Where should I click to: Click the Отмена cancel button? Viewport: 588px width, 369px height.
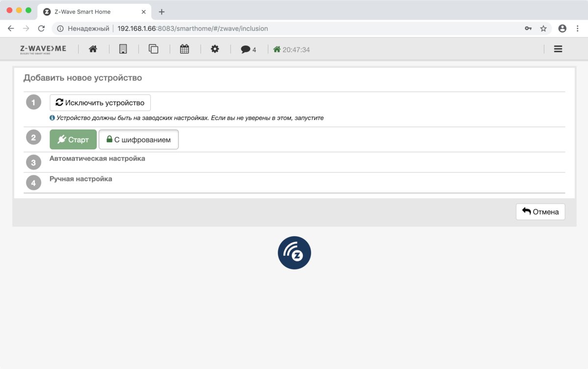(540, 212)
